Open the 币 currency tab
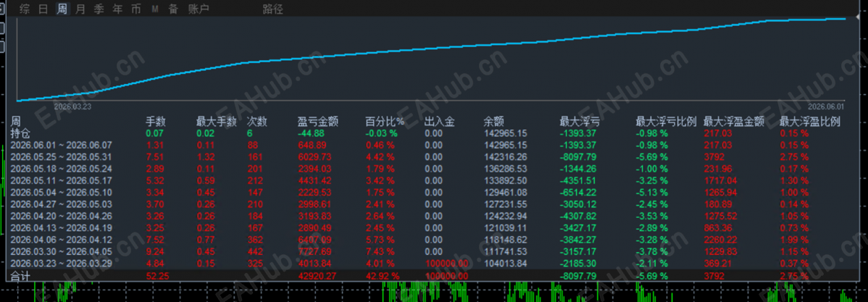The image size is (868, 302). click(x=135, y=9)
